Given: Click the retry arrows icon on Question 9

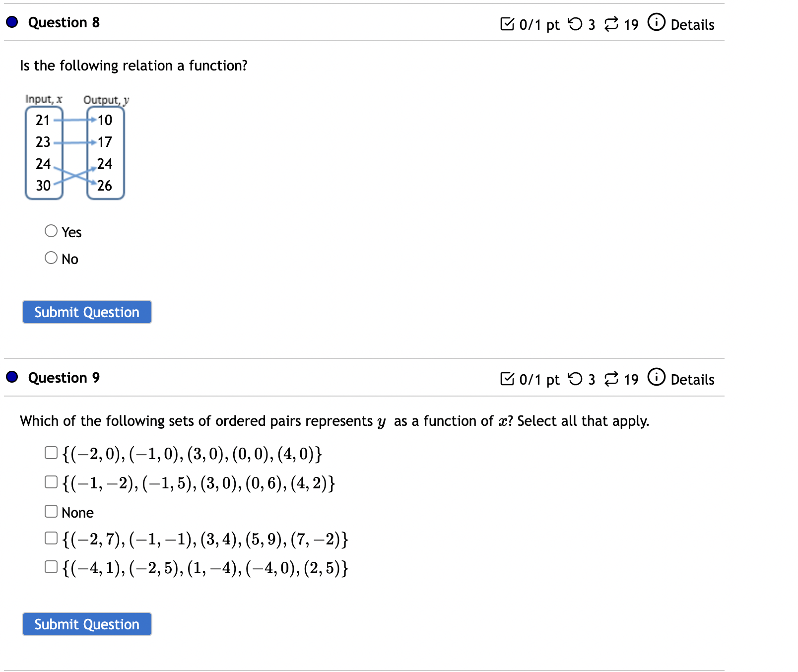Looking at the screenshot, I should 611,378.
